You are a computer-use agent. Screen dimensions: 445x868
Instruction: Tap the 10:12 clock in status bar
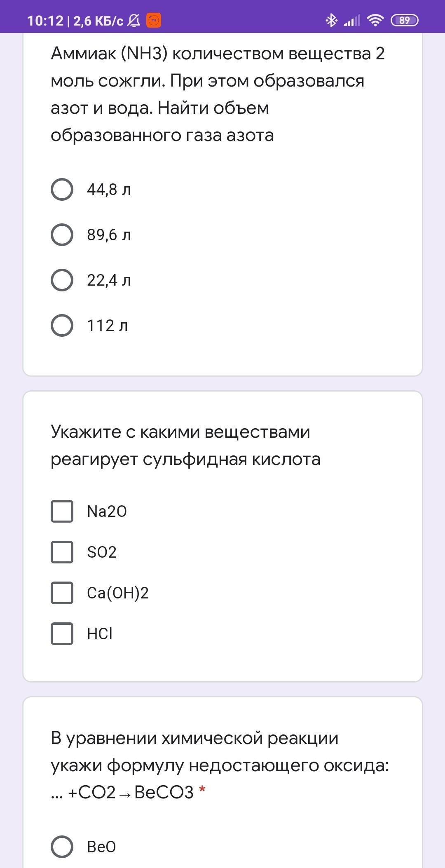pyautogui.click(x=45, y=21)
